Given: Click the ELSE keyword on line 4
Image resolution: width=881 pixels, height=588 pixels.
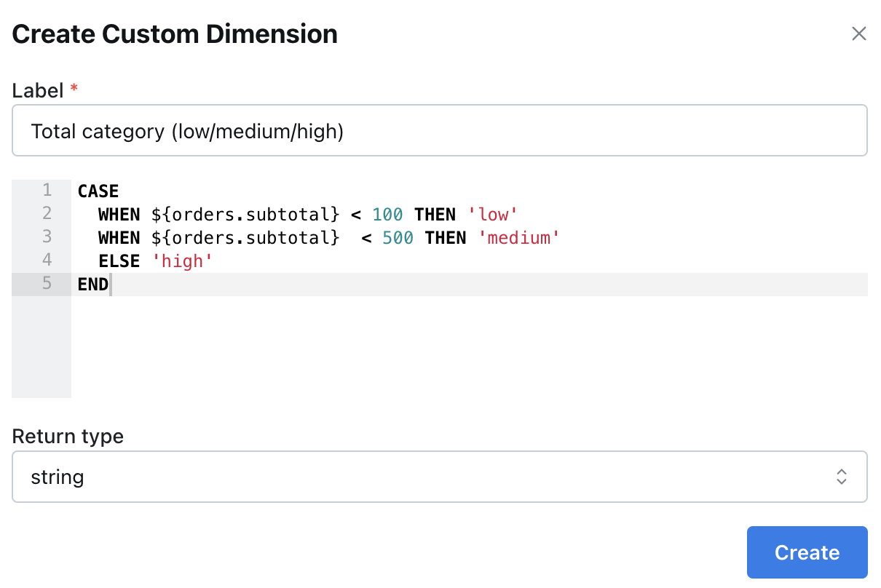Looking at the screenshot, I should 119,261.
